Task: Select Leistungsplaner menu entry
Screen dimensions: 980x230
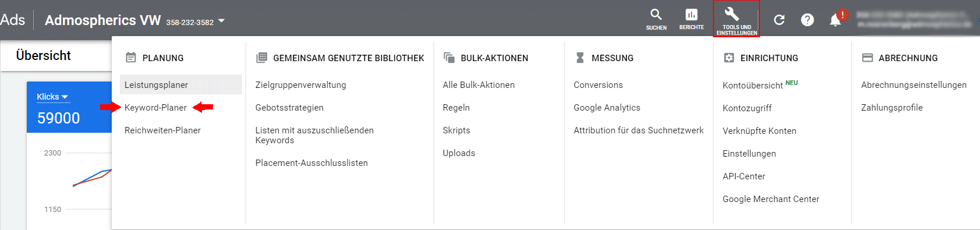Action: click(x=181, y=84)
